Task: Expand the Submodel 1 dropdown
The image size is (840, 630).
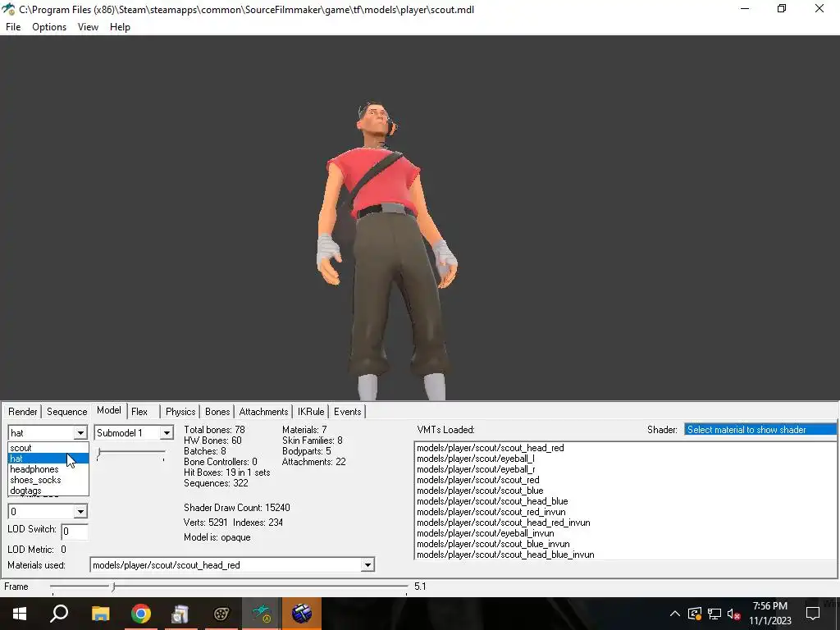Action: 167,433
